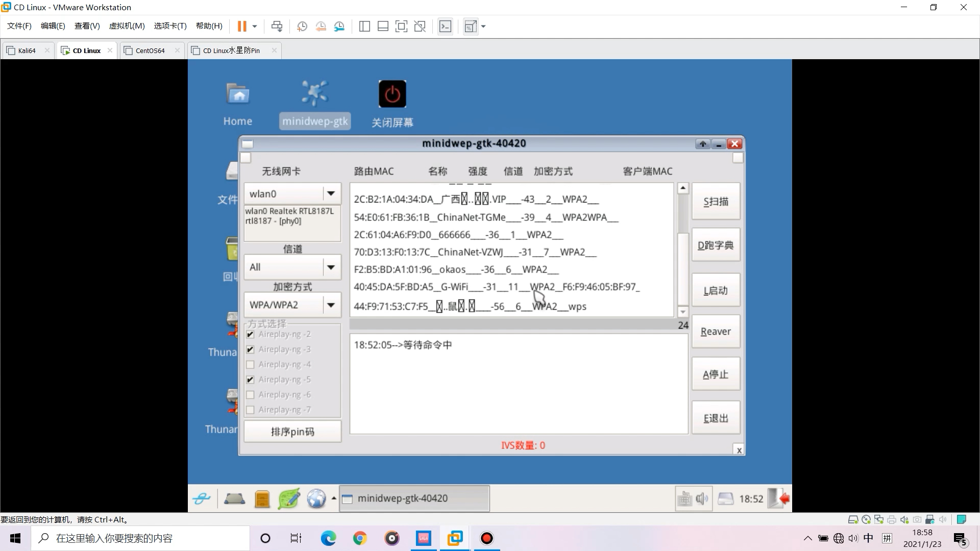Open the file manager from the taskbar
Image resolution: width=980 pixels, height=551 pixels.
[x=262, y=498]
